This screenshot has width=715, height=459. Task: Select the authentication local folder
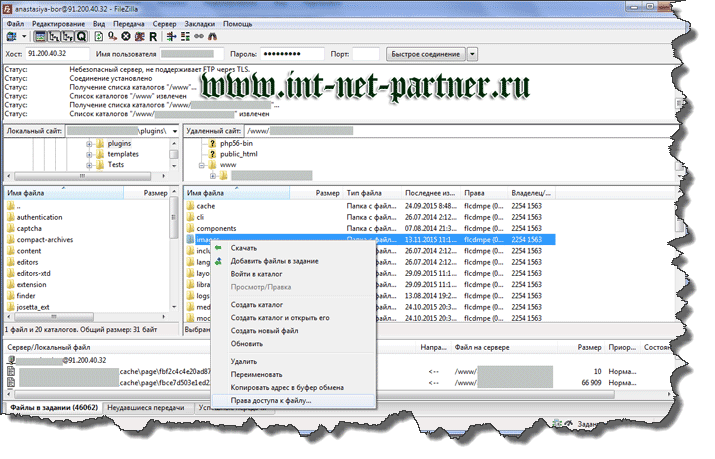(39, 217)
